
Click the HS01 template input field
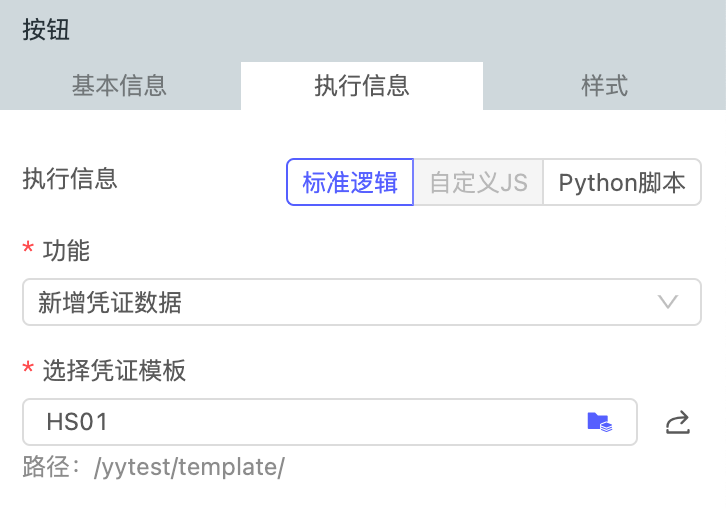[300, 422]
